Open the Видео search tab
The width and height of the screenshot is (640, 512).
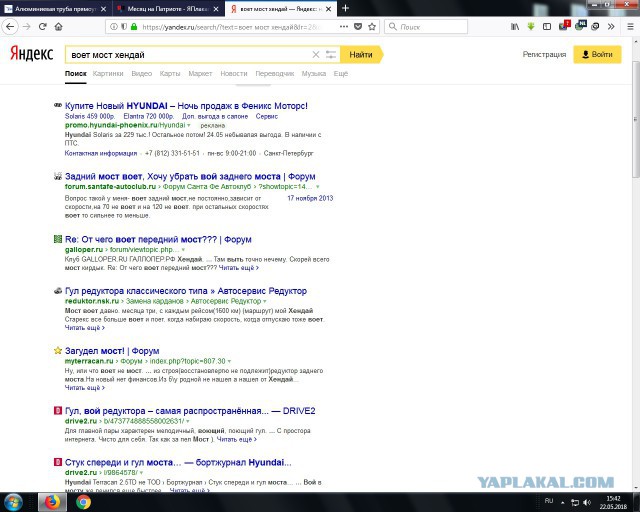(x=142, y=73)
